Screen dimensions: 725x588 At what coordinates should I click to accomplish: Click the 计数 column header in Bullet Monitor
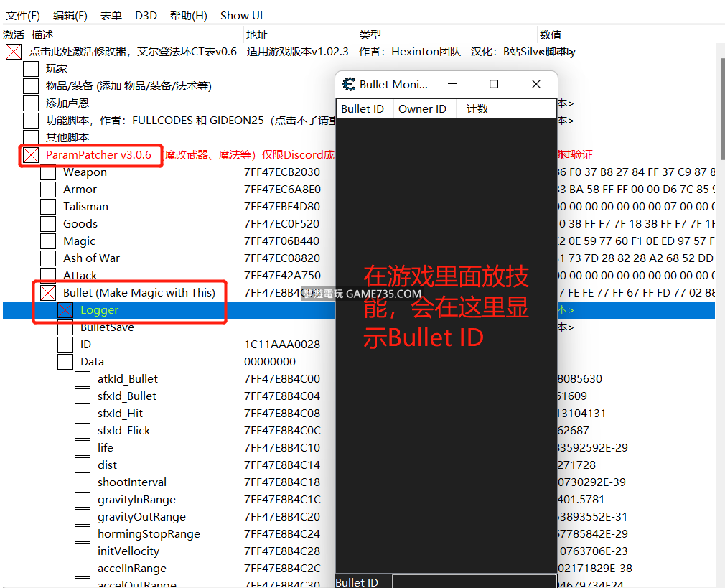tap(474, 108)
